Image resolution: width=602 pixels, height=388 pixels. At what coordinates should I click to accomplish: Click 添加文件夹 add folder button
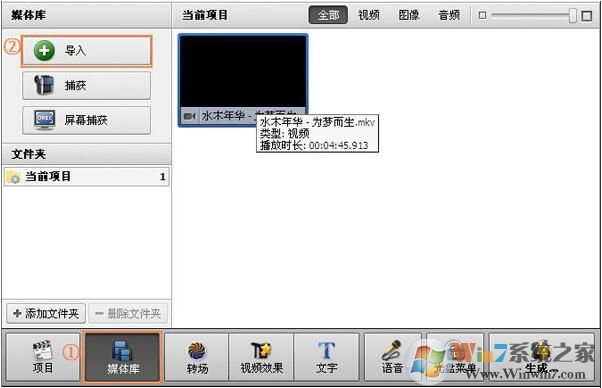46,314
